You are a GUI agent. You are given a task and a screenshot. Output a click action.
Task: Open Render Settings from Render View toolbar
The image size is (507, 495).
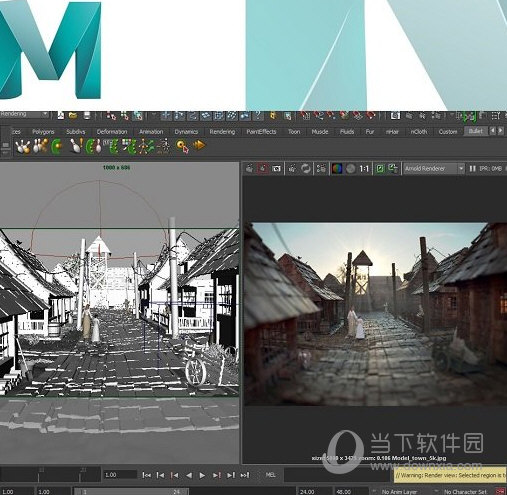click(x=321, y=169)
